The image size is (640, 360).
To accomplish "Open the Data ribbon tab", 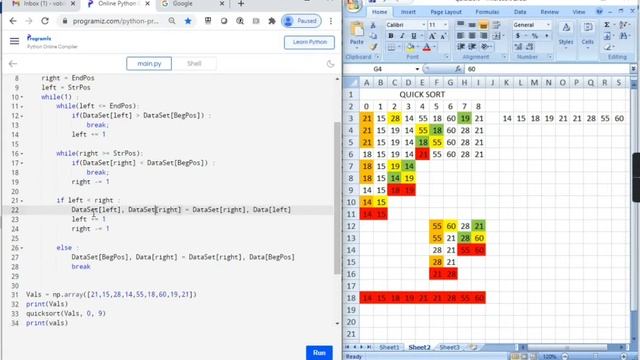I will tap(520, 12).
